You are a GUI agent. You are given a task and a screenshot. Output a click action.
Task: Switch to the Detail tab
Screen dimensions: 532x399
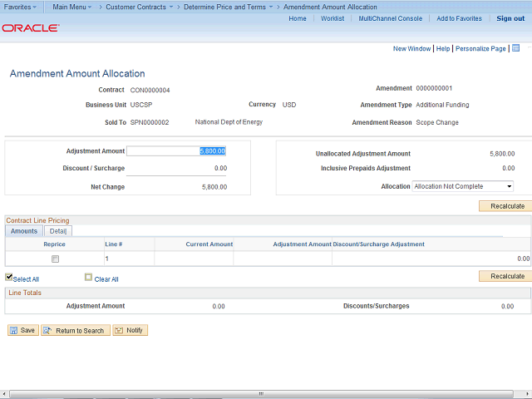pos(57,230)
